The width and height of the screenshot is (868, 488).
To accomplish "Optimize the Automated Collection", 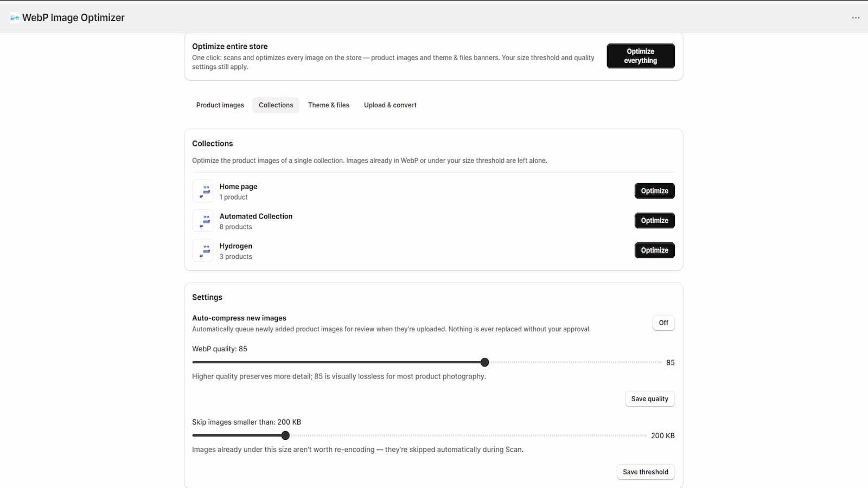I will click(x=655, y=221).
